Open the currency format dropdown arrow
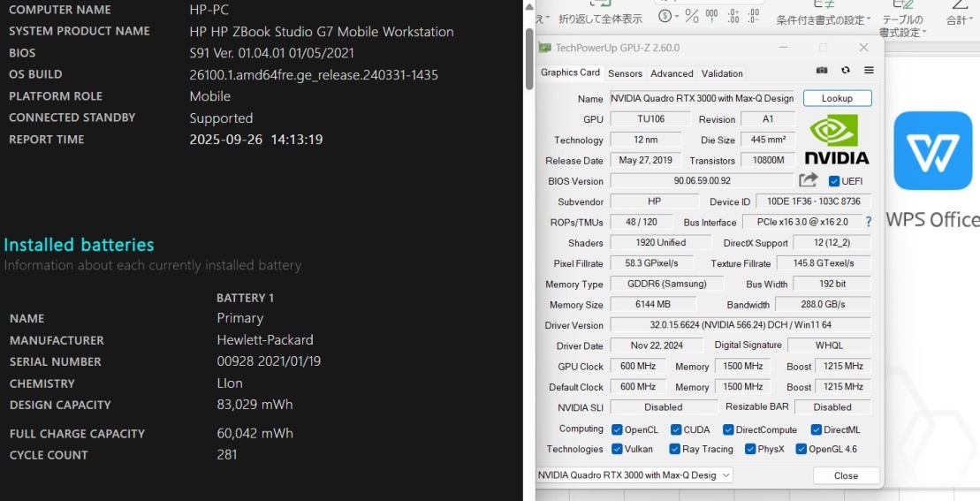Viewport: 980px width, 501px height. (677, 16)
